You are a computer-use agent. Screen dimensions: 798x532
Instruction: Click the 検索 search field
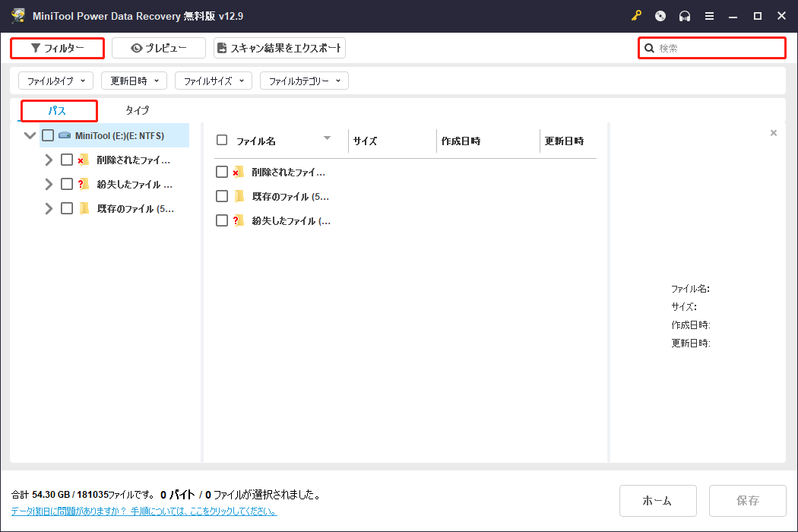click(x=712, y=49)
